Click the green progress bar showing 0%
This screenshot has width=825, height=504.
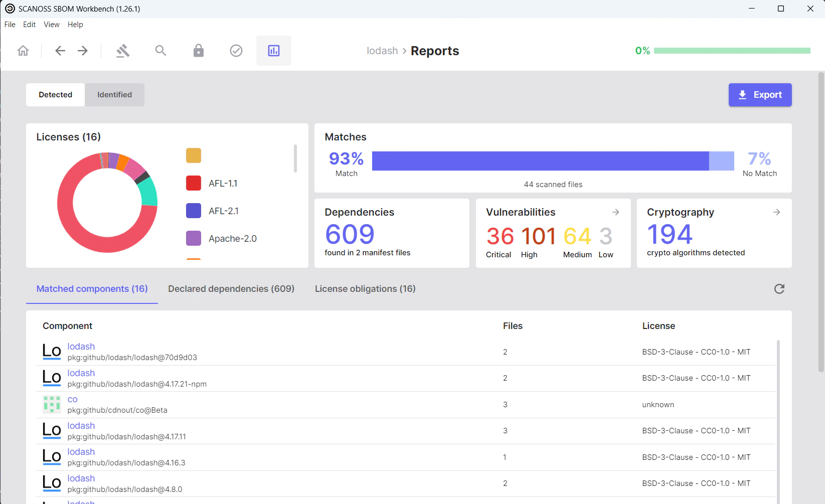point(732,50)
